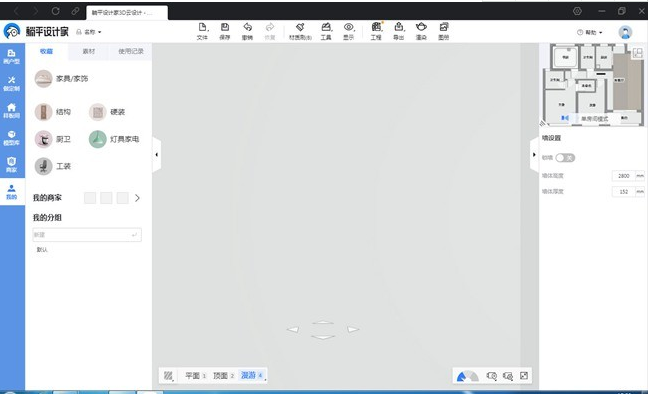Switch to the 使用记录 tab
This screenshot has width=655, height=394.
130,51
